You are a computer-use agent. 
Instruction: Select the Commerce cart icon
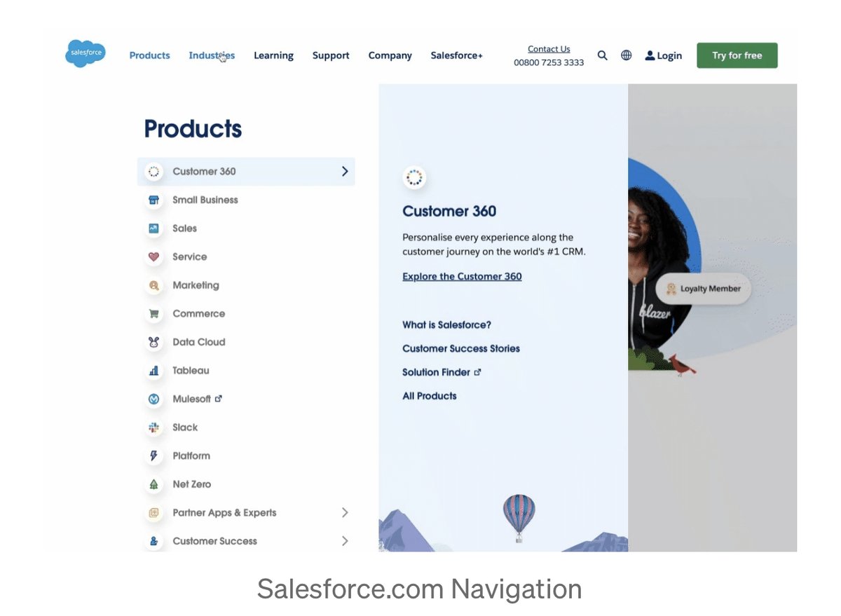pyautogui.click(x=153, y=314)
